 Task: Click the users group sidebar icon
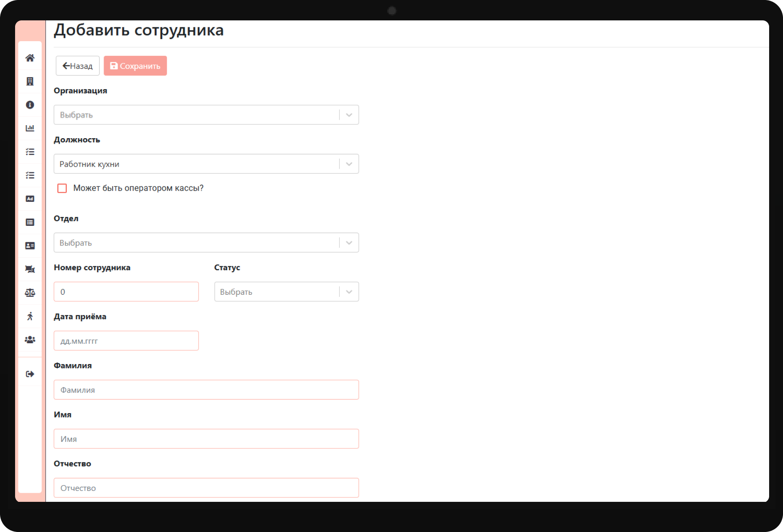pos(30,340)
